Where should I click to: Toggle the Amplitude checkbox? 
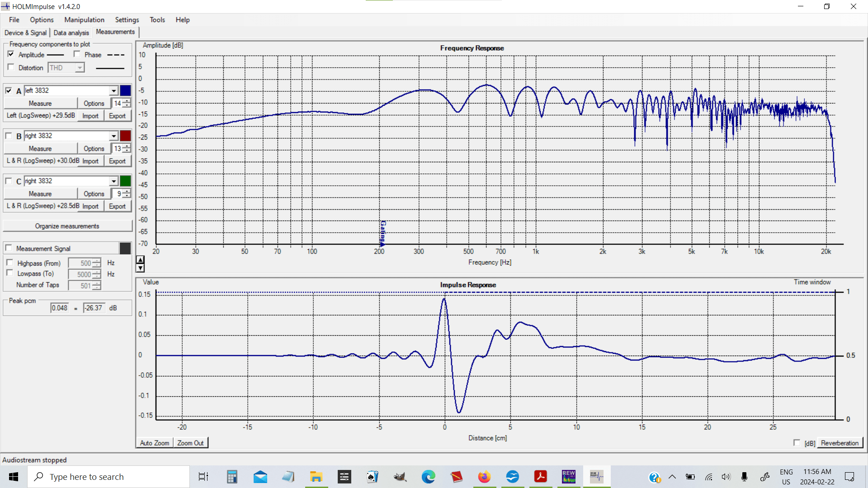(11, 54)
